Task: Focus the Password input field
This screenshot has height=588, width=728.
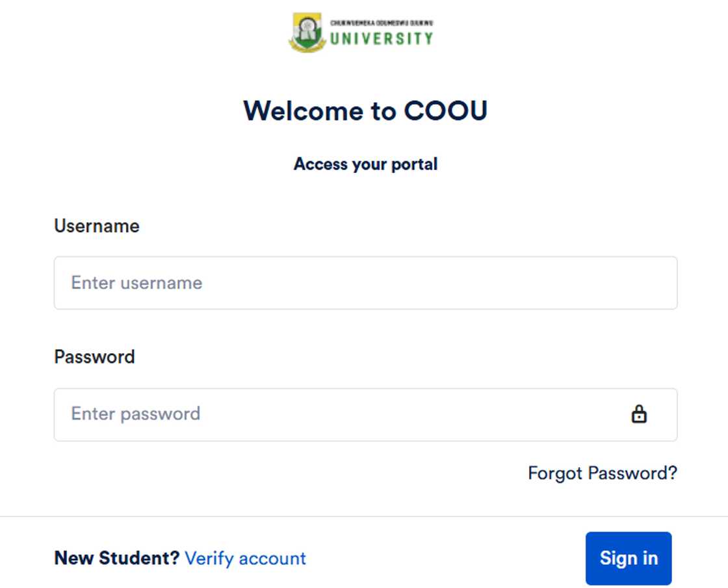Action: pos(338,414)
